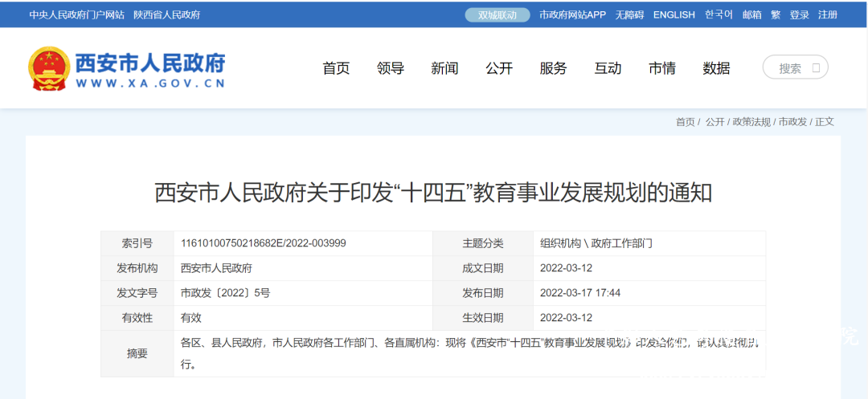The image size is (868, 399).
Task: Click the 登录 login link
Action: [x=799, y=14]
